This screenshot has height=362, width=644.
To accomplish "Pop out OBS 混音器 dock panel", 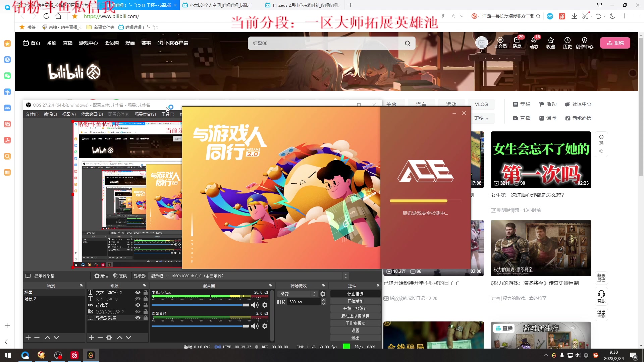I will pyautogui.click(x=271, y=286).
